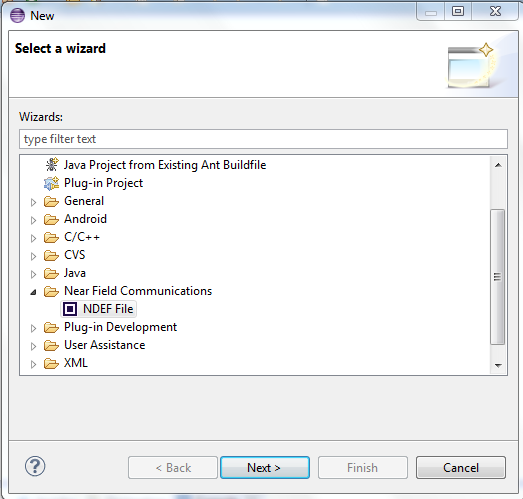Click the scroll down arrow in wizards list

[x=498, y=366]
